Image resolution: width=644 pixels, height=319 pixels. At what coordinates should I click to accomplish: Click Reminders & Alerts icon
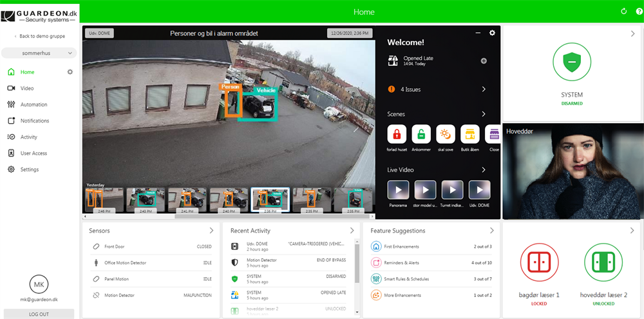(x=375, y=263)
